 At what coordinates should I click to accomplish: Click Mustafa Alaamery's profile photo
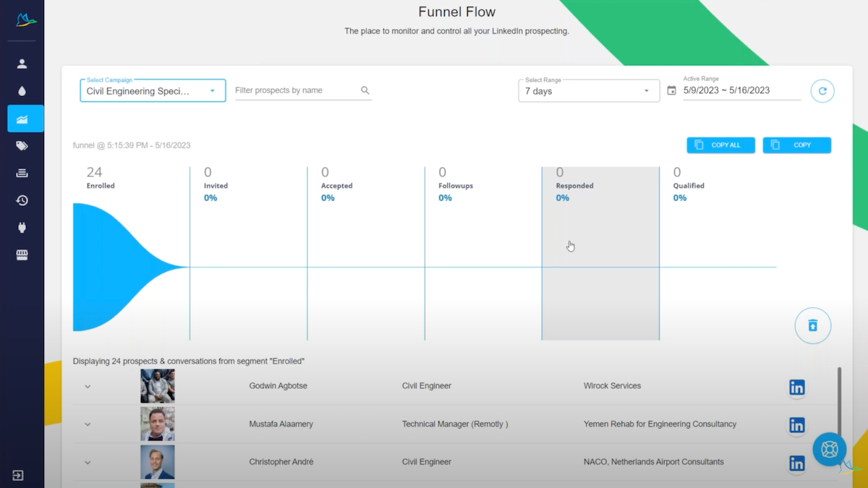(158, 424)
